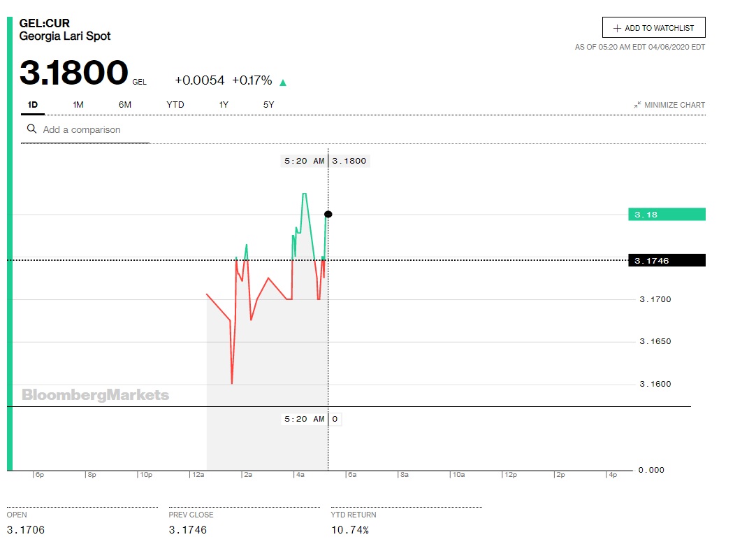The height and width of the screenshot is (544, 756).
Task: Click the GEL:CUR ticker heading
Action: coord(44,23)
